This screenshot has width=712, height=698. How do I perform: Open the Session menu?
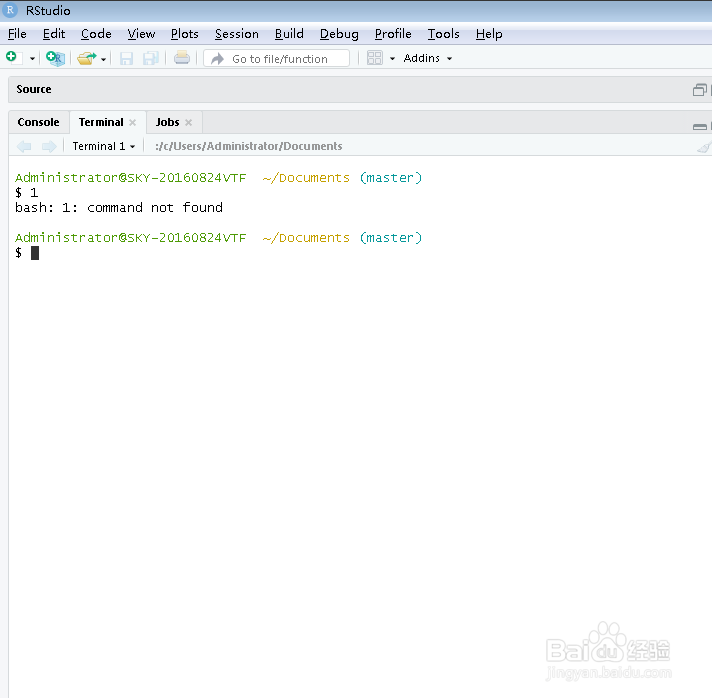pos(237,34)
